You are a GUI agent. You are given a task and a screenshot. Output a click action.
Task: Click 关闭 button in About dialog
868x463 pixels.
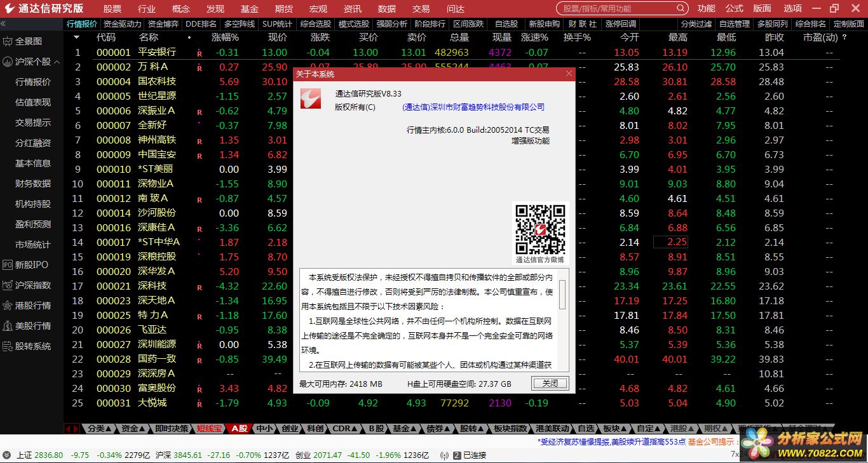[550, 384]
